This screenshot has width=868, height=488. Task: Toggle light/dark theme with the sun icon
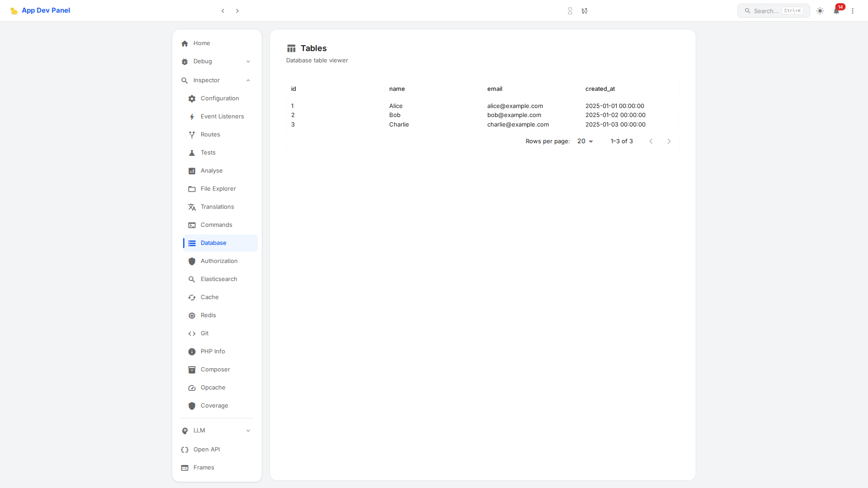pyautogui.click(x=820, y=11)
